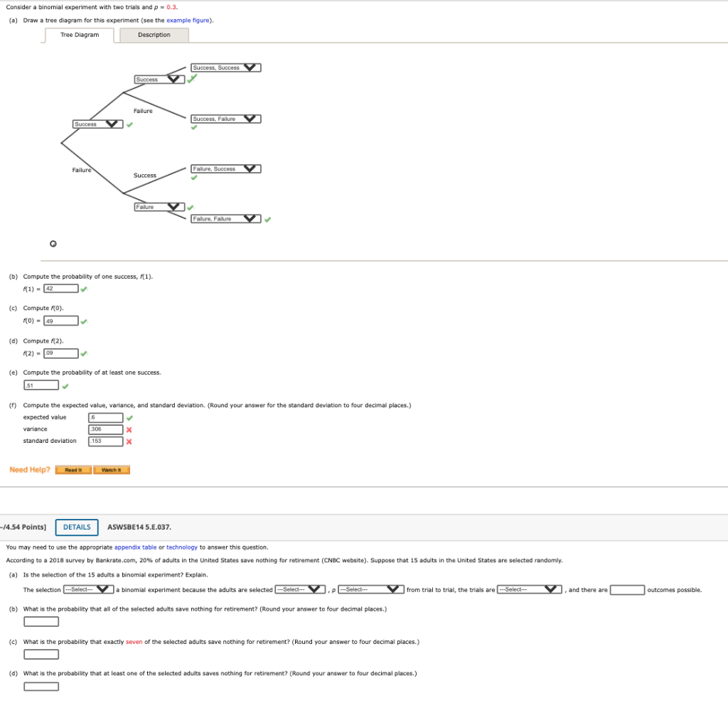The width and height of the screenshot is (728, 703).
Task: Click green check beside first-trial Success dropdown
Action: pyautogui.click(x=129, y=124)
